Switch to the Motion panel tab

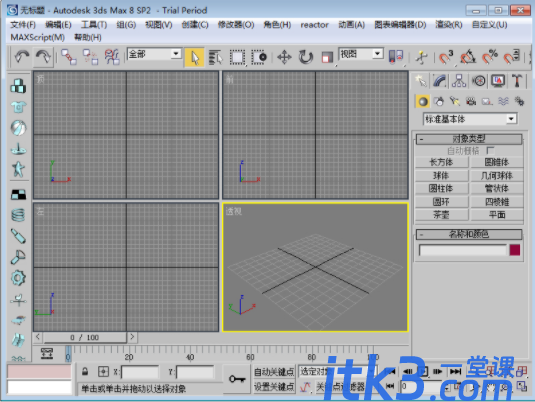pyautogui.click(x=479, y=81)
